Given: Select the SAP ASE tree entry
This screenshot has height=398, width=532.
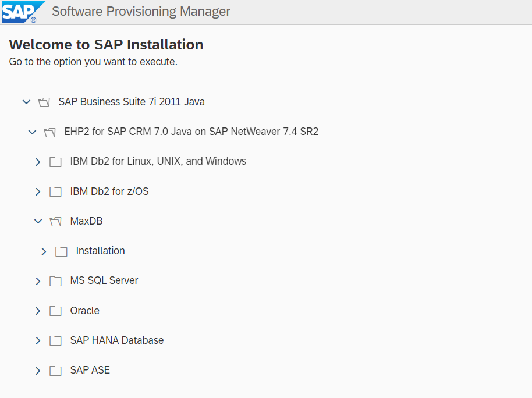Looking at the screenshot, I should tap(90, 370).
